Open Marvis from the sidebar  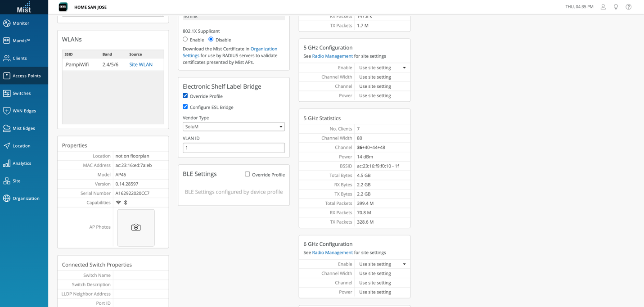coord(21,41)
